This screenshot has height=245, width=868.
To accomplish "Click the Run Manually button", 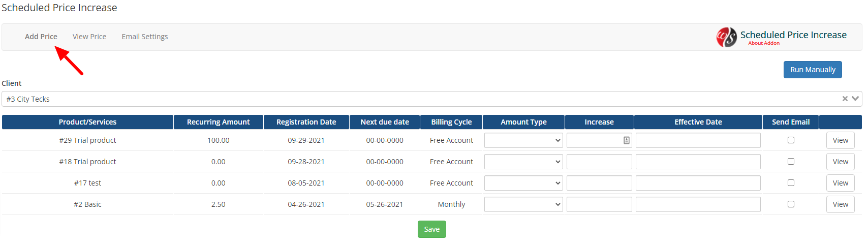I will [813, 70].
